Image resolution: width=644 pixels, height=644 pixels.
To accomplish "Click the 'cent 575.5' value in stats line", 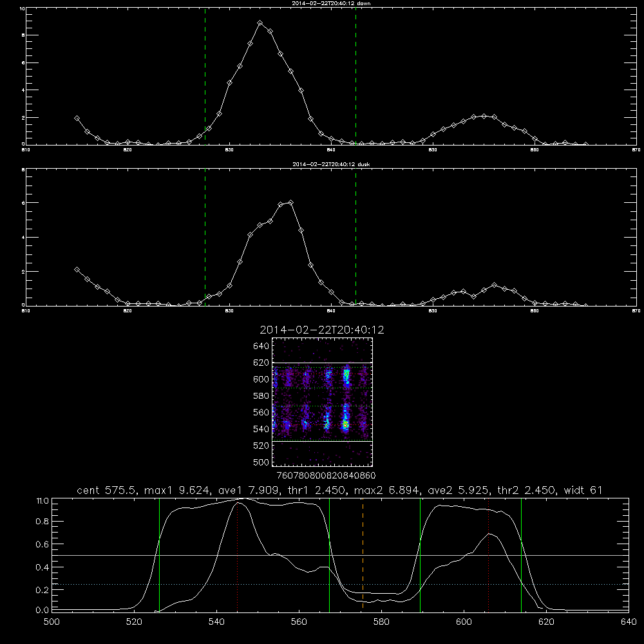I will click(108, 490).
